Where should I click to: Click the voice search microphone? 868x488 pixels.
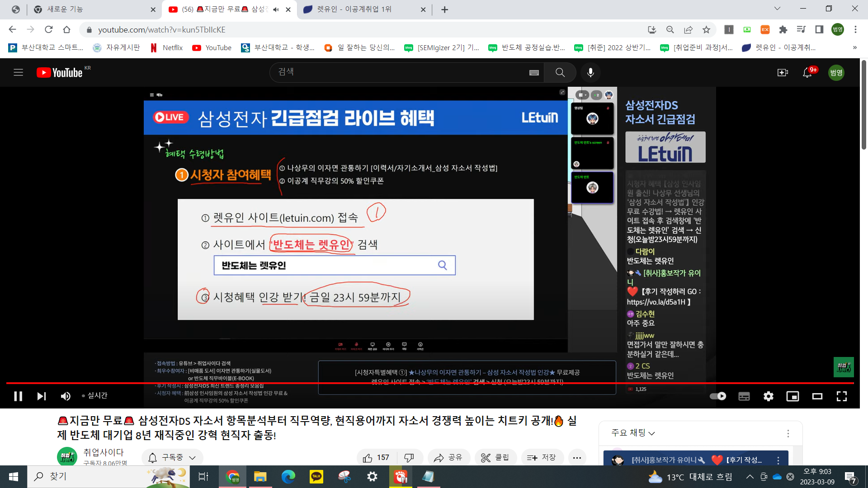click(x=590, y=73)
